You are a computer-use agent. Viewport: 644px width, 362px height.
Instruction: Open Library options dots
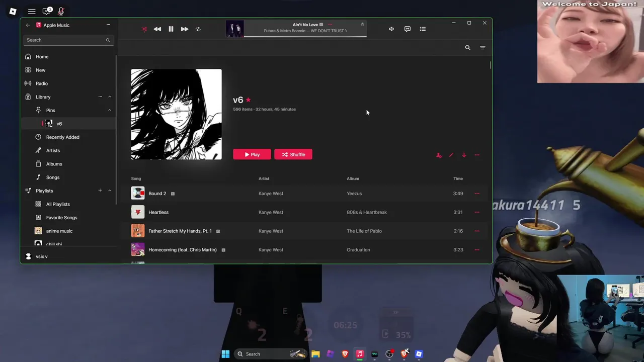[100, 97]
